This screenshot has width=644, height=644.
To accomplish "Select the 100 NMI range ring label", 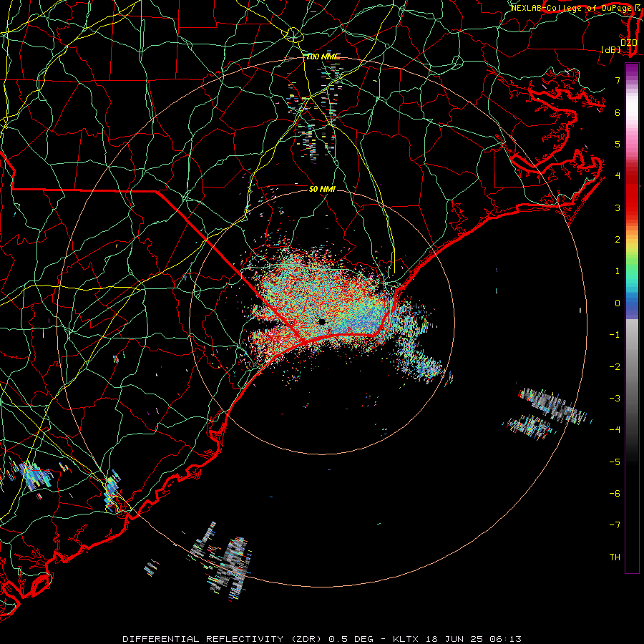I will (323, 57).
